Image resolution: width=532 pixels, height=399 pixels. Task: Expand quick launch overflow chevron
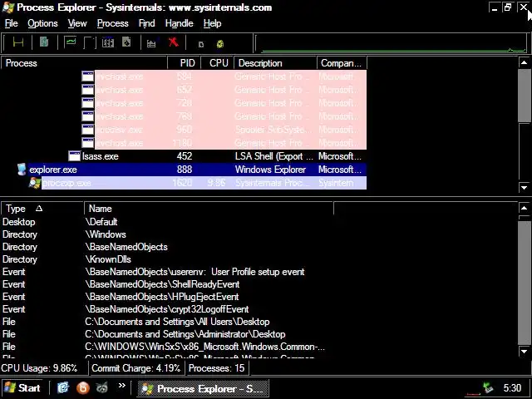pos(122,385)
